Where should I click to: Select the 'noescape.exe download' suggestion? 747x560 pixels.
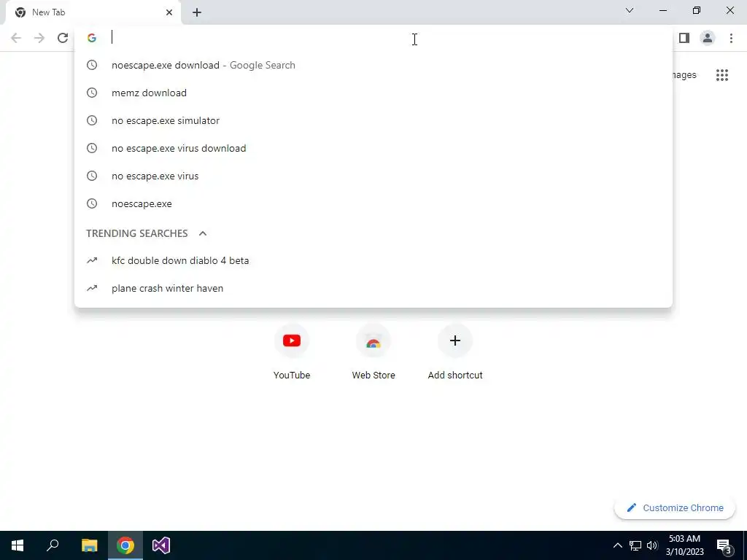(373, 65)
